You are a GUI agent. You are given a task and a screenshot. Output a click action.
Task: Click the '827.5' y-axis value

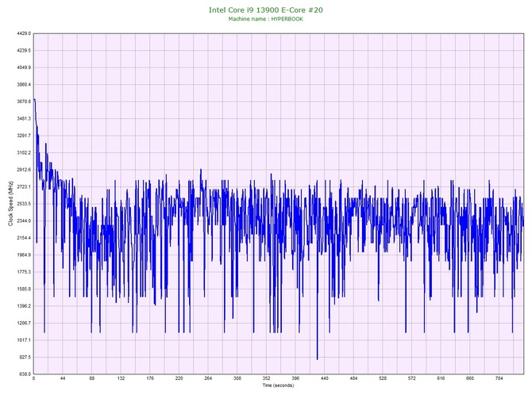point(25,357)
